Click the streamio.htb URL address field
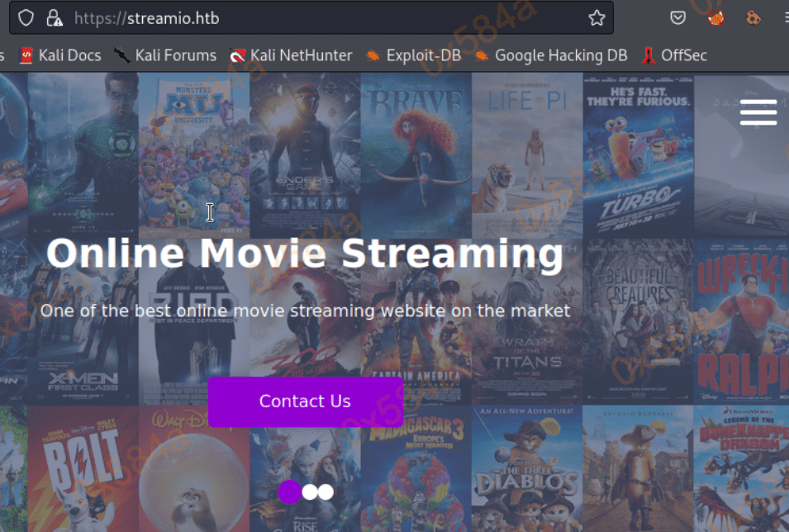This screenshot has width=789, height=532. pos(330,17)
